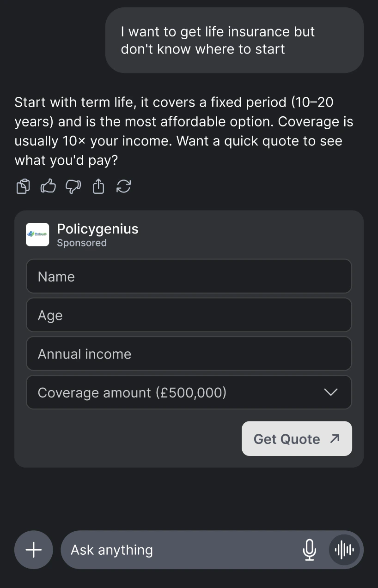Click the Age input field
This screenshot has height=588, width=378.
(189, 315)
